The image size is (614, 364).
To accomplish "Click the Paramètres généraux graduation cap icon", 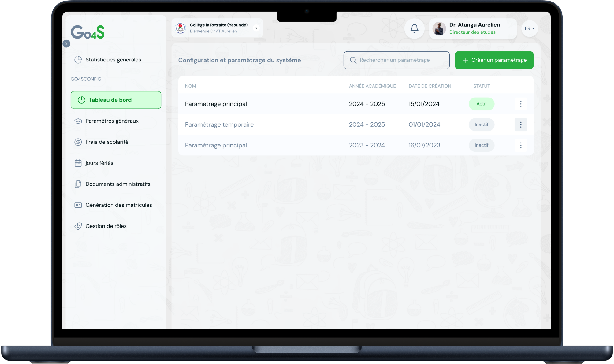I will tap(78, 121).
